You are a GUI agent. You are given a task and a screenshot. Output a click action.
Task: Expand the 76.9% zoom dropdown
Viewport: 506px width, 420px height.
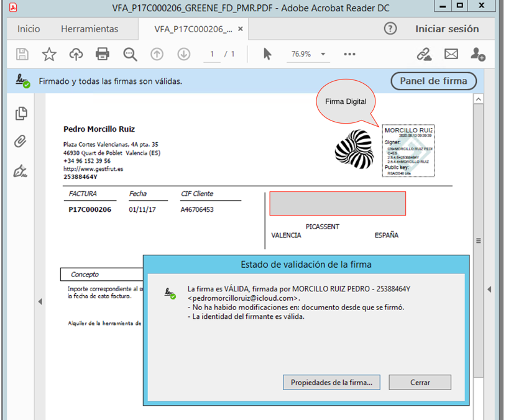click(x=323, y=54)
